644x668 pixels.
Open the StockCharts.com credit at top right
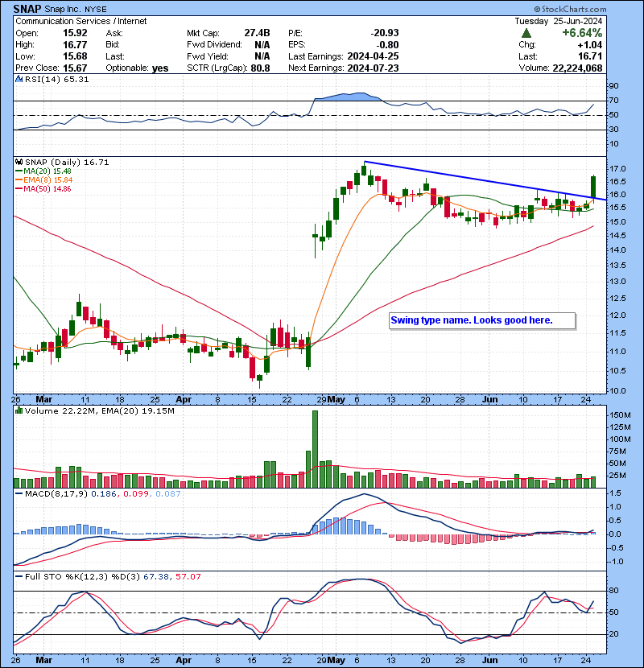tap(570, 9)
